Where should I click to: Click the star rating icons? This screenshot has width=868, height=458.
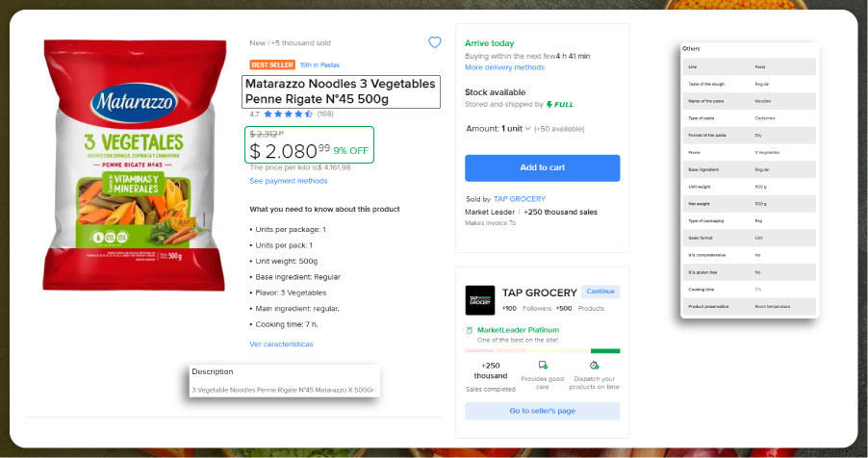[288, 114]
